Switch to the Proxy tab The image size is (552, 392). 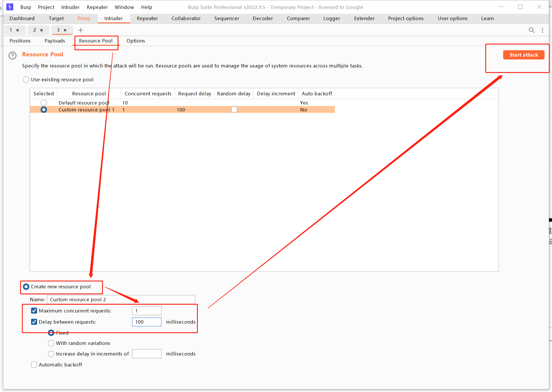click(x=84, y=18)
